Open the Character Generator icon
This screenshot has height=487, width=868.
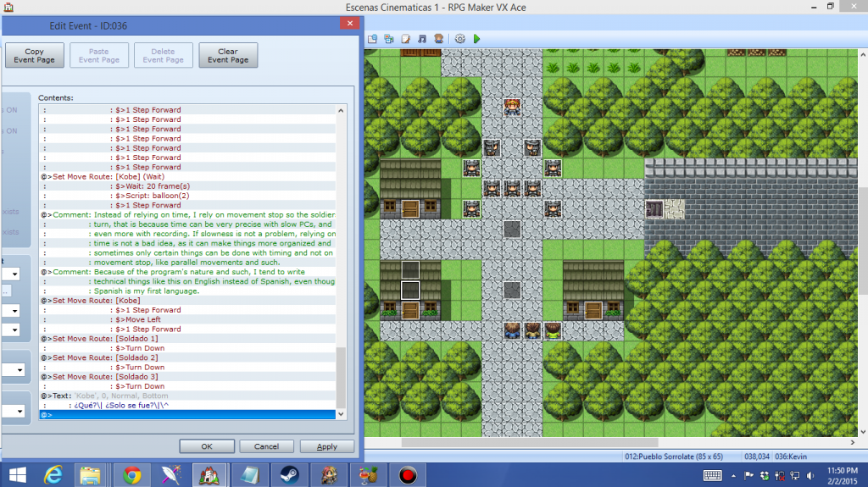(438, 39)
